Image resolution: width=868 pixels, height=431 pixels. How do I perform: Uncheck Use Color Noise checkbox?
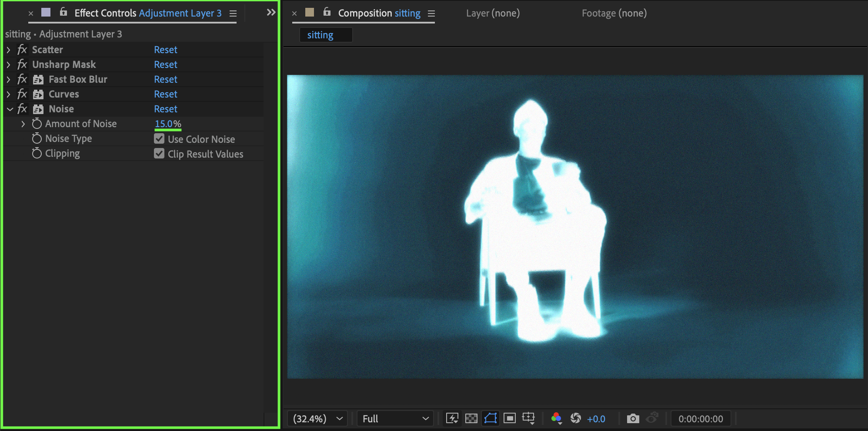pyautogui.click(x=159, y=139)
